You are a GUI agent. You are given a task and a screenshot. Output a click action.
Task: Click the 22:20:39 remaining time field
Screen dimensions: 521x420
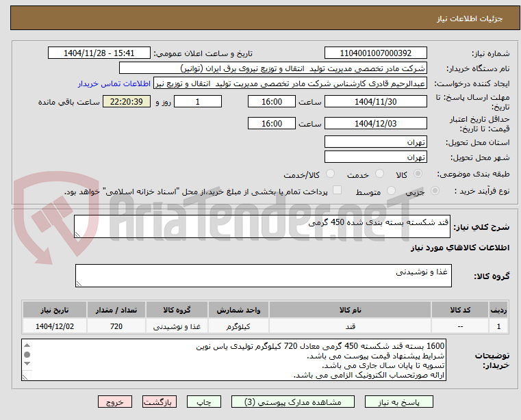pos(127,102)
